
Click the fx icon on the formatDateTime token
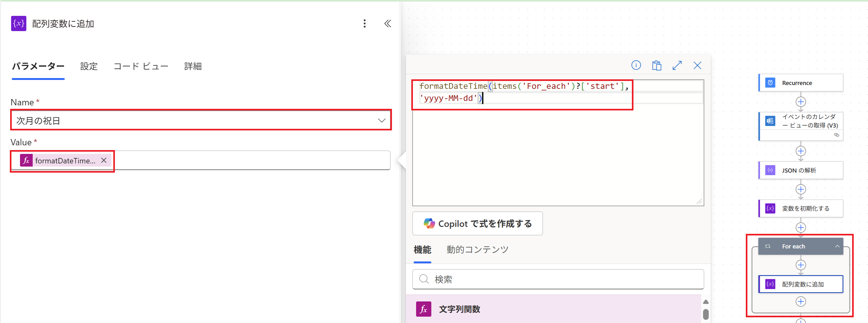(x=26, y=161)
